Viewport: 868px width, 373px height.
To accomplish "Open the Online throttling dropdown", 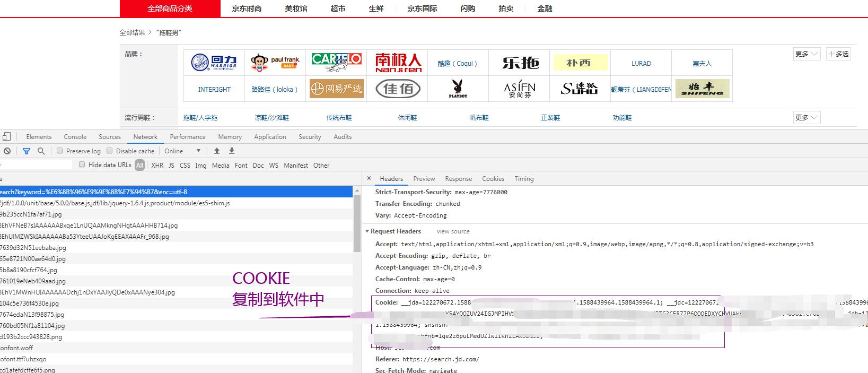I will (182, 151).
